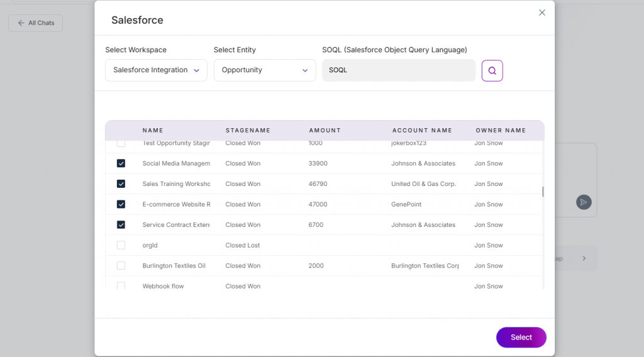
Task: Click the Social Media Management name cell
Action: [x=176, y=163]
